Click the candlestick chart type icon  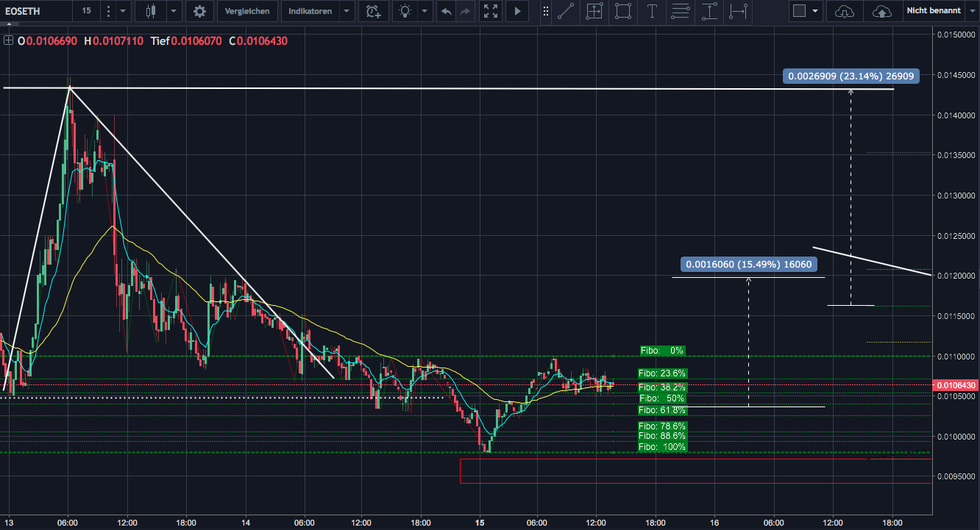pos(152,11)
